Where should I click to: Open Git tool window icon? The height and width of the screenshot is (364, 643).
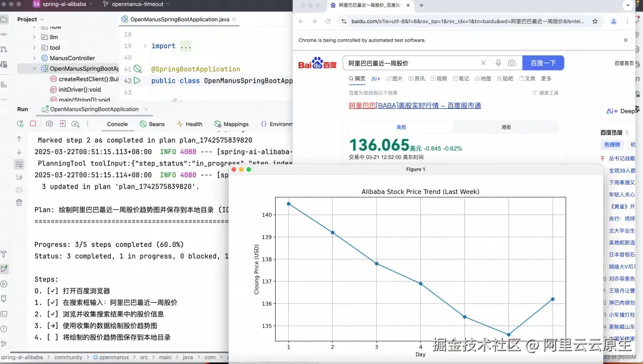coord(4,344)
